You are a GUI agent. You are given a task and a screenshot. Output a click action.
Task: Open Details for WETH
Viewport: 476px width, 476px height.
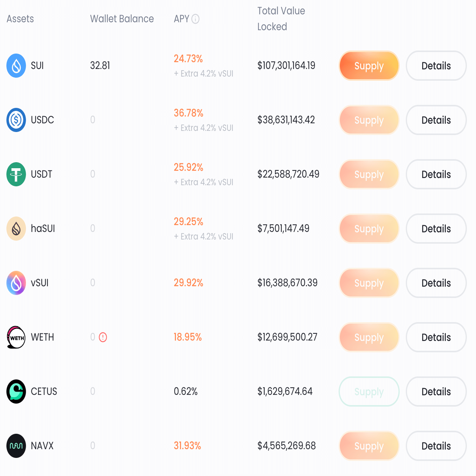click(436, 337)
